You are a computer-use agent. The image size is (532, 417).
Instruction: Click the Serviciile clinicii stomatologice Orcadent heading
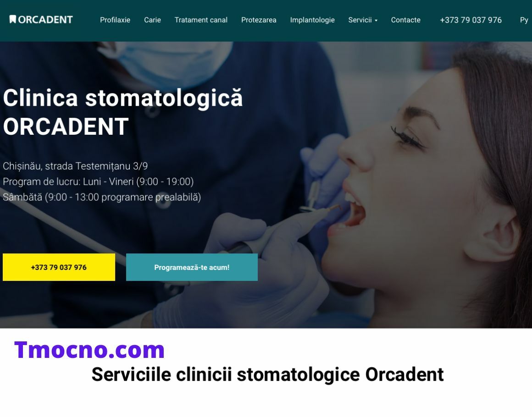point(267,375)
